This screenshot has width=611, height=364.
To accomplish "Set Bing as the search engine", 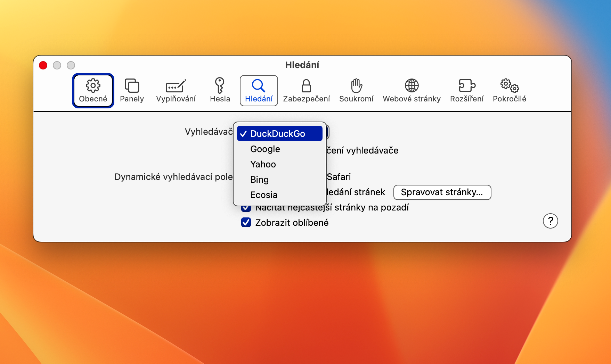I will pyautogui.click(x=280, y=180).
